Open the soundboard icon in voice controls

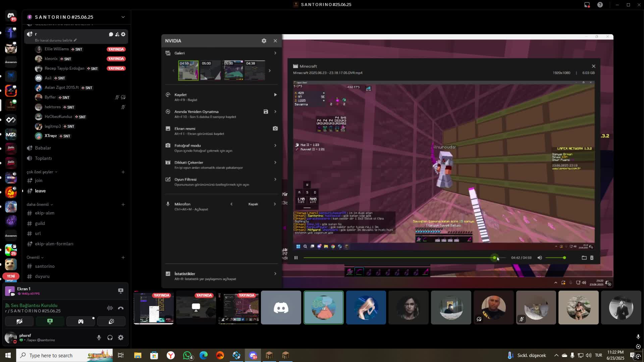(111, 321)
